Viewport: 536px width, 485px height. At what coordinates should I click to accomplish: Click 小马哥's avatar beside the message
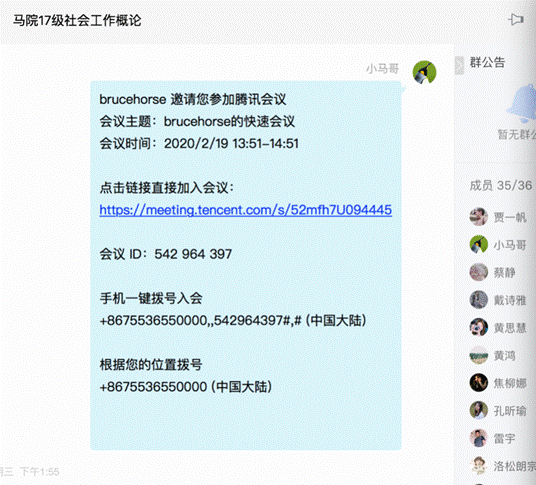point(424,72)
